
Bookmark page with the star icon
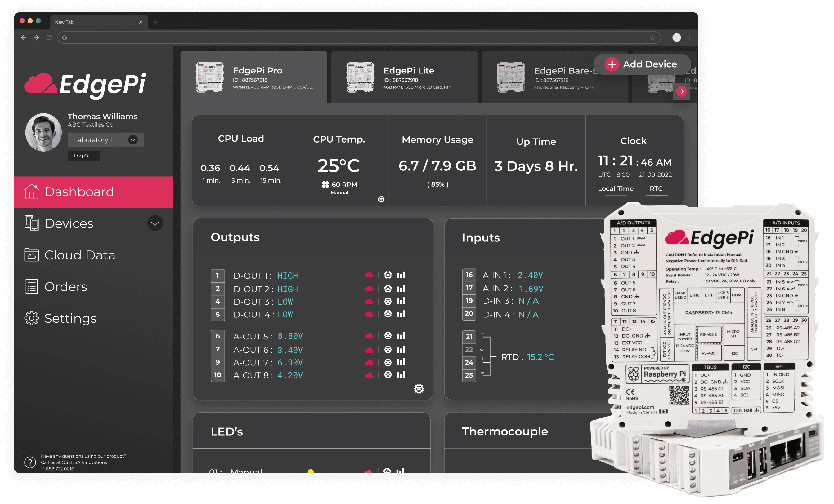point(652,38)
